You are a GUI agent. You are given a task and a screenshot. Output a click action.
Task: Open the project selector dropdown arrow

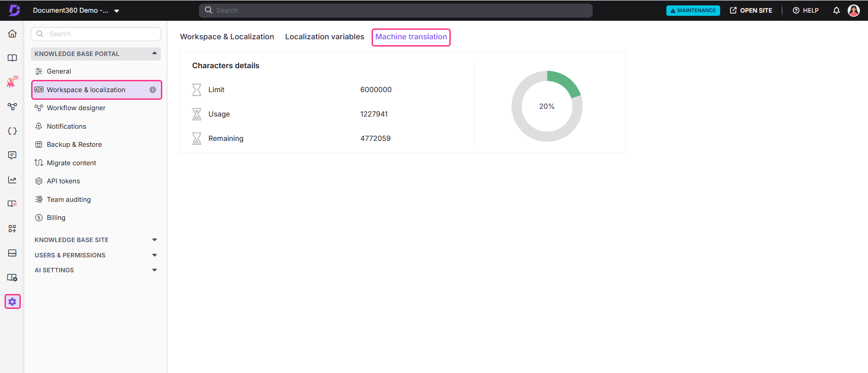(117, 11)
